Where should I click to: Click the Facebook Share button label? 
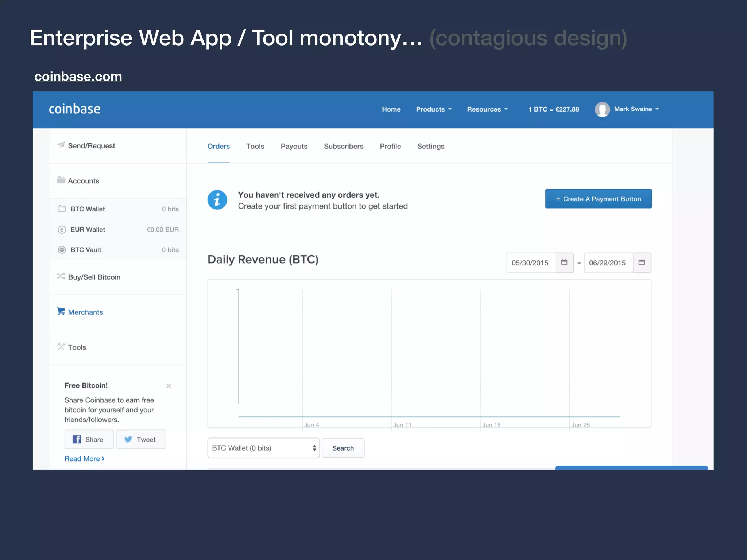(x=94, y=439)
